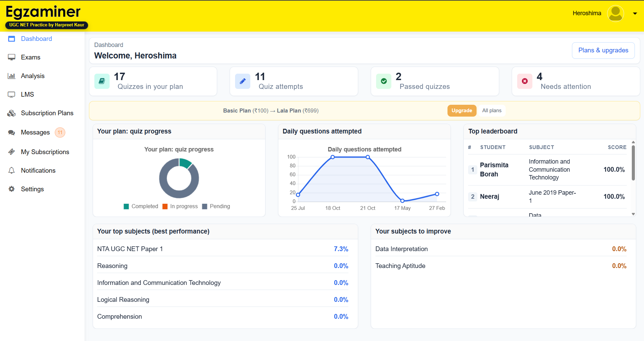Click the Settings gear icon

coord(11,189)
